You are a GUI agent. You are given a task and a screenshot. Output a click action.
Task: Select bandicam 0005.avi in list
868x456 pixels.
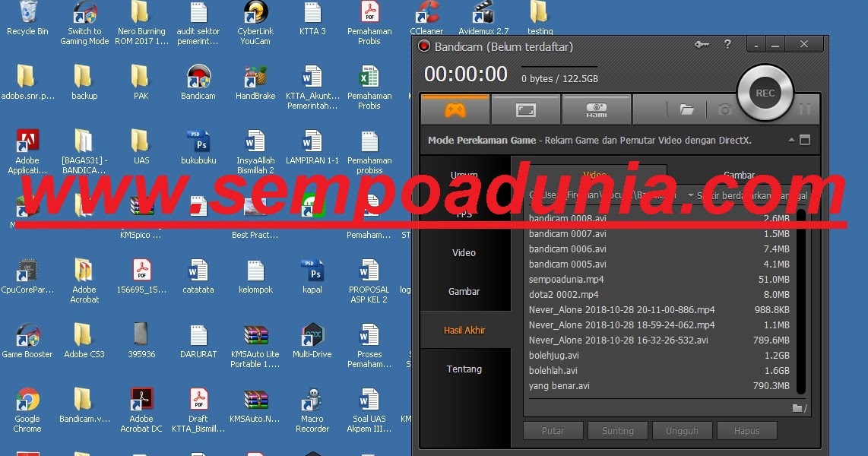pos(659,264)
